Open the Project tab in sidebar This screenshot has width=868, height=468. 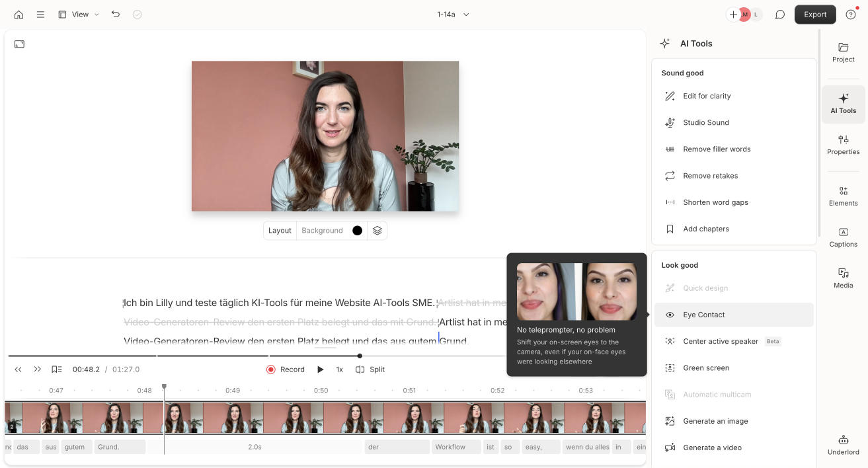click(x=844, y=52)
